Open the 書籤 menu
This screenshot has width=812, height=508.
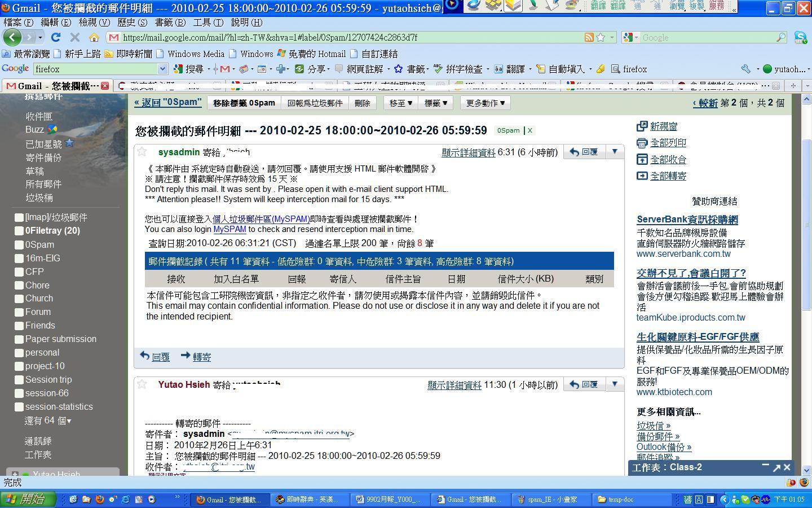[x=170, y=23]
